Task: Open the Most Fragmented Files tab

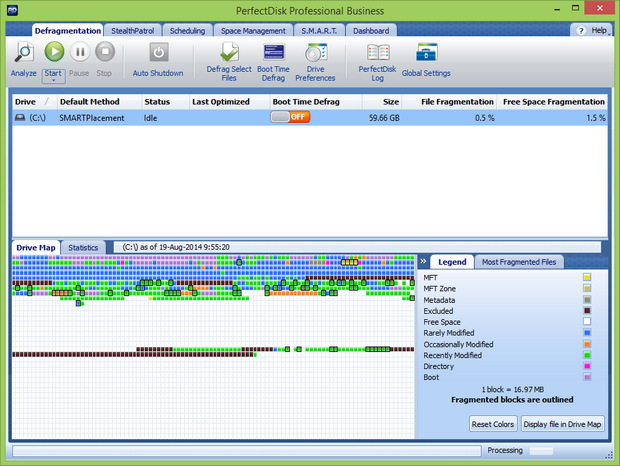Action: tap(519, 262)
